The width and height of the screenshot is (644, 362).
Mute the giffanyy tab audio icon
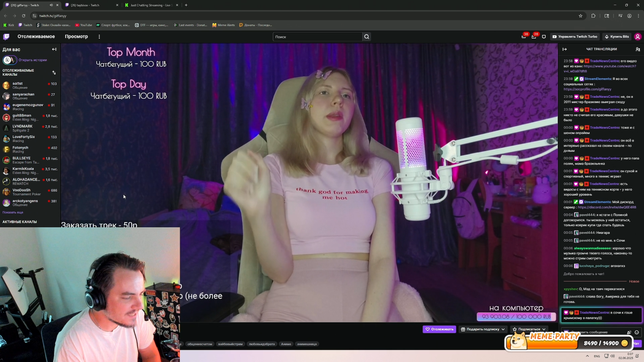(51, 5)
